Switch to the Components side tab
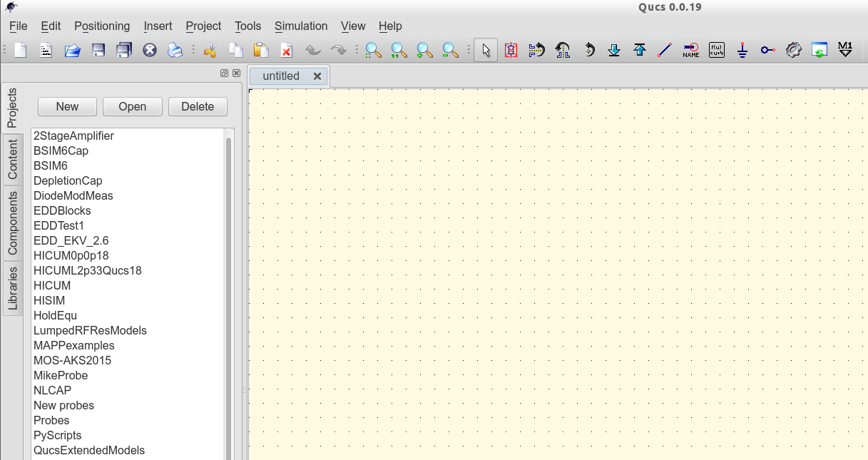 [x=12, y=223]
